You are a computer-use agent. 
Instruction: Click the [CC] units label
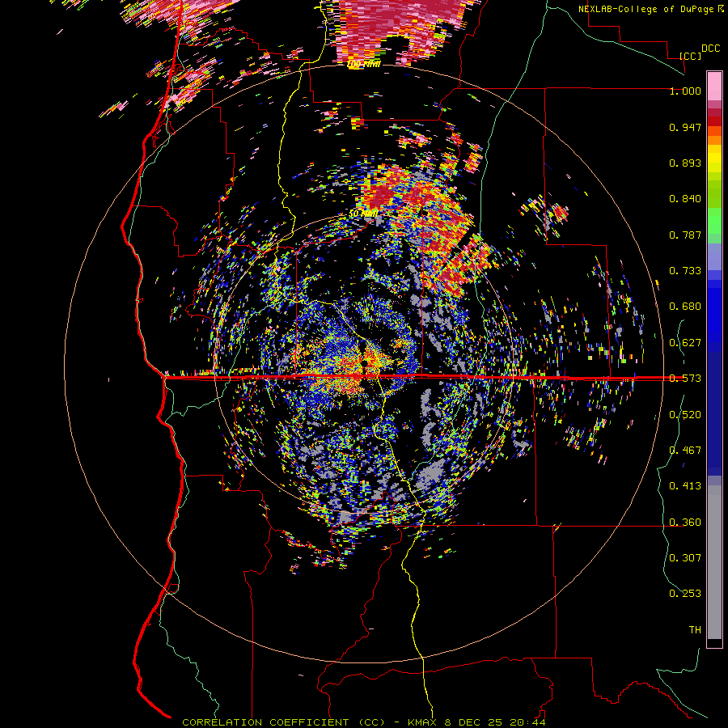691,56
